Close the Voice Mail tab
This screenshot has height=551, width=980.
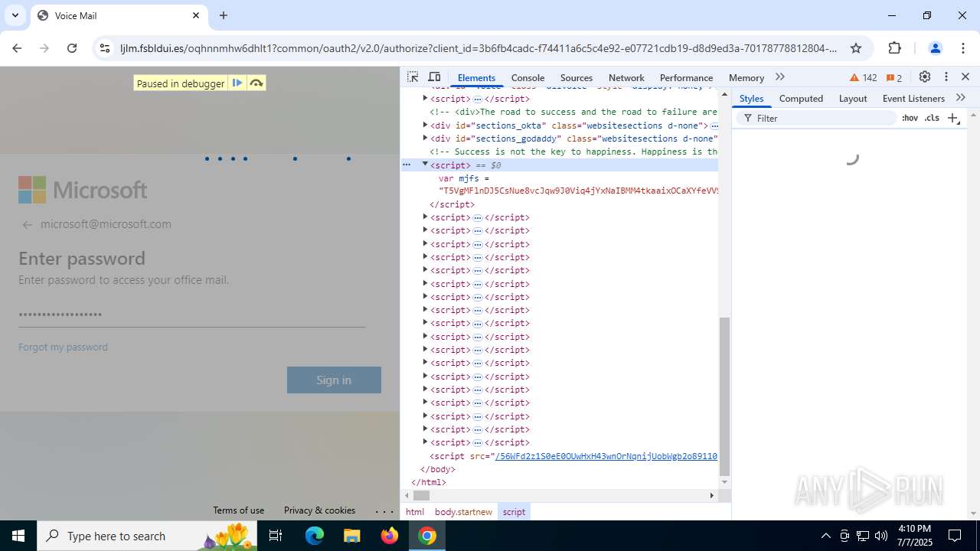coord(196,15)
